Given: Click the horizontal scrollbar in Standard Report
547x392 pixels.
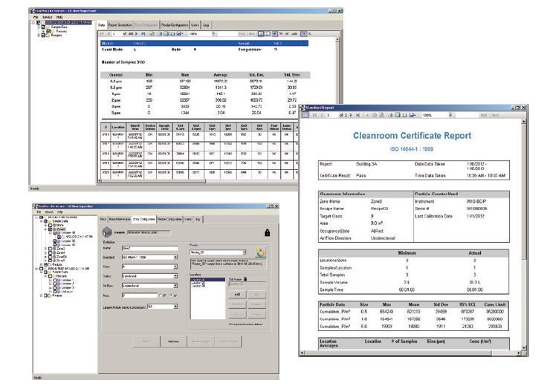Looking at the screenshot, I should [412, 353].
